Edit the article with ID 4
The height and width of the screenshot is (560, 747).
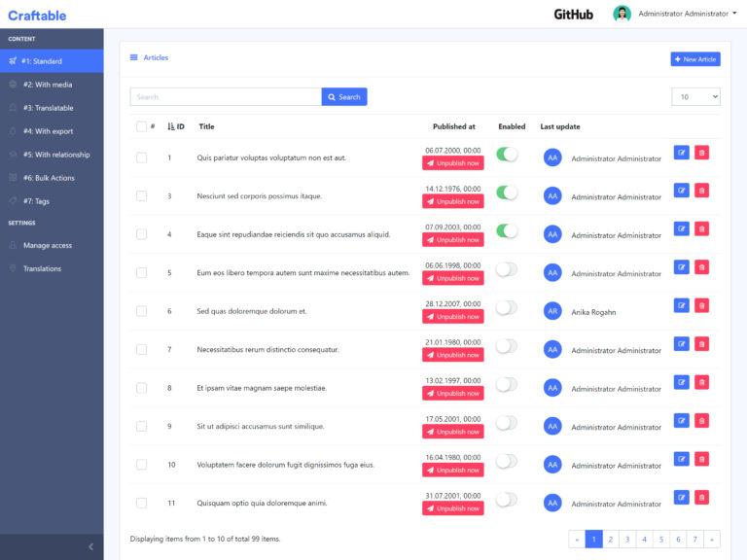click(681, 229)
